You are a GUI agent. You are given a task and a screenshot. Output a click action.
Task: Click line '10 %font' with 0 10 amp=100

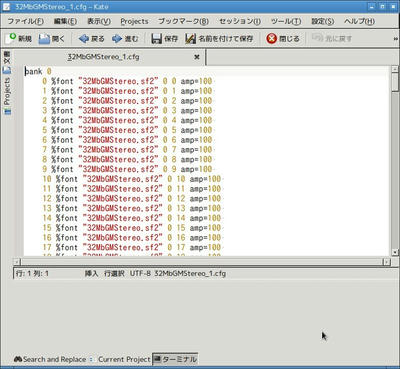point(132,179)
